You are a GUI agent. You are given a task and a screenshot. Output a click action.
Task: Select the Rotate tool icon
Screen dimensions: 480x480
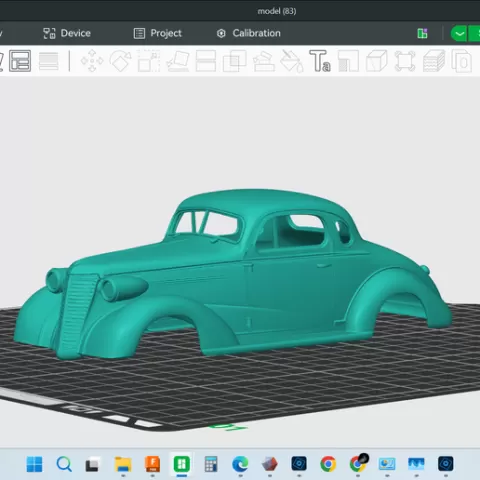tap(120, 61)
